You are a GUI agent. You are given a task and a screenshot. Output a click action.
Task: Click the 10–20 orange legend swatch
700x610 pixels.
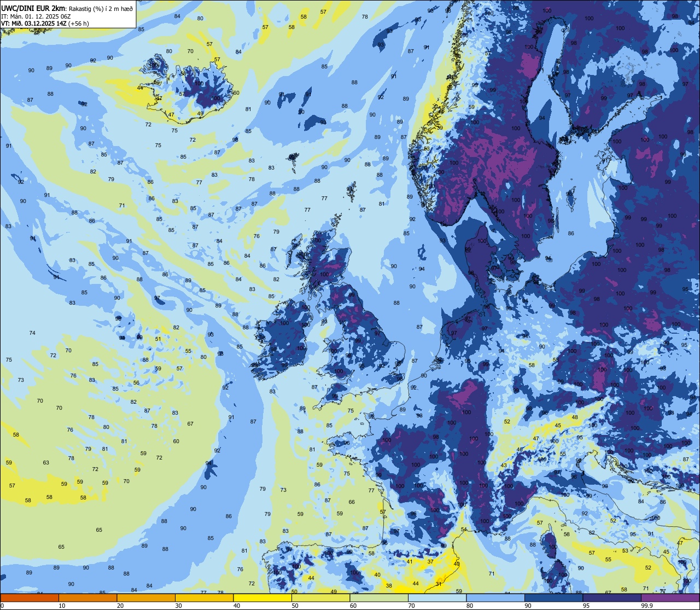pyautogui.click(x=87, y=597)
